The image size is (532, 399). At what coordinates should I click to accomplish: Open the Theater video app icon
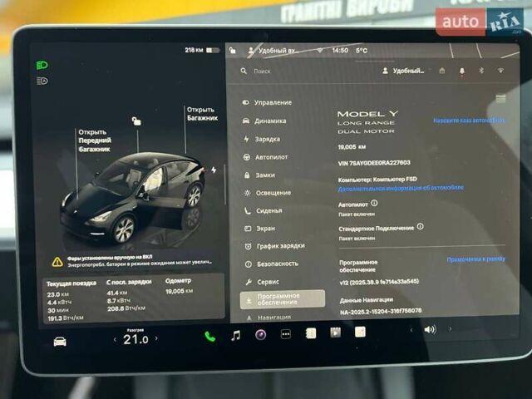[x=335, y=332]
